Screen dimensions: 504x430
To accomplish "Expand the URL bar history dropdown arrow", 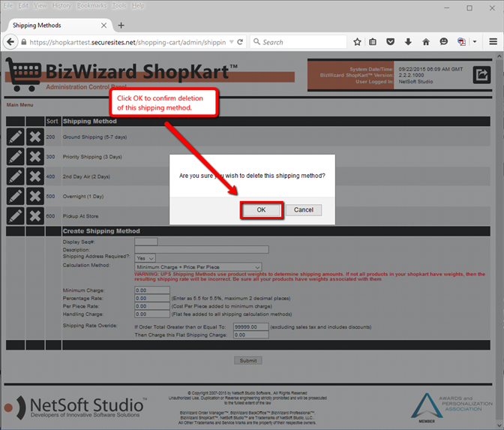I will pyautogui.click(x=232, y=42).
